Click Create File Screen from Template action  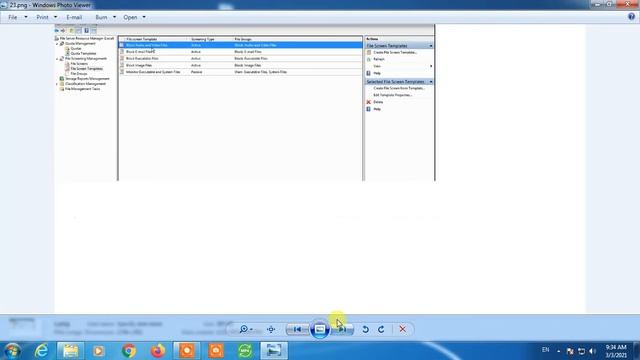click(x=399, y=88)
